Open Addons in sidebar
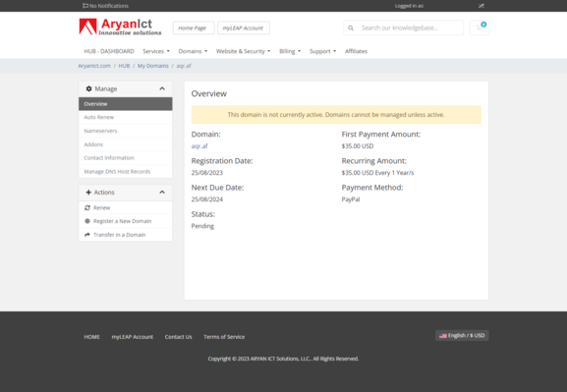This screenshot has height=392, width=567. point(126,144)
